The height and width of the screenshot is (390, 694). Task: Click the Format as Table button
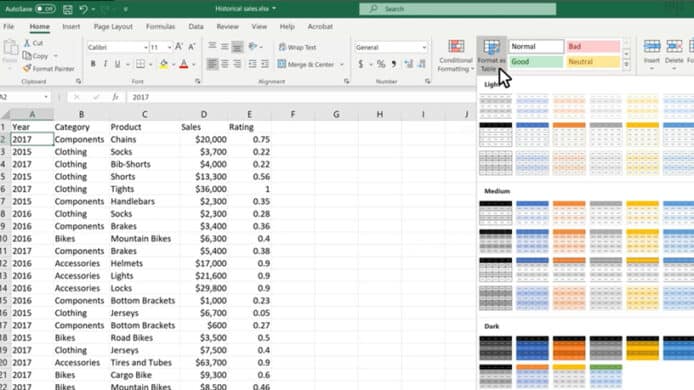pos(491,56)
